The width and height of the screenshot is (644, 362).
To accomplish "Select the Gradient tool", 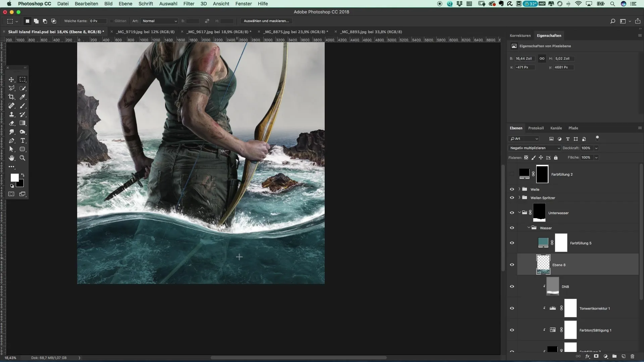I will (22, 123).
